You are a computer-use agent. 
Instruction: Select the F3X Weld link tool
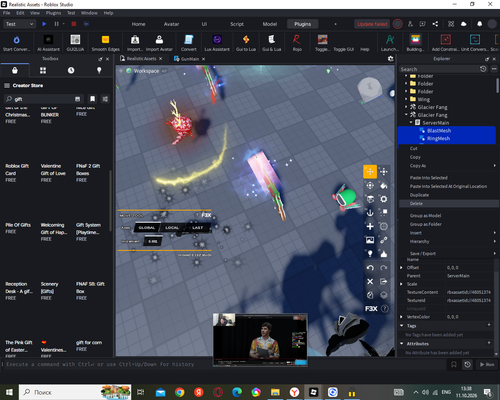(x=384, y=240)
